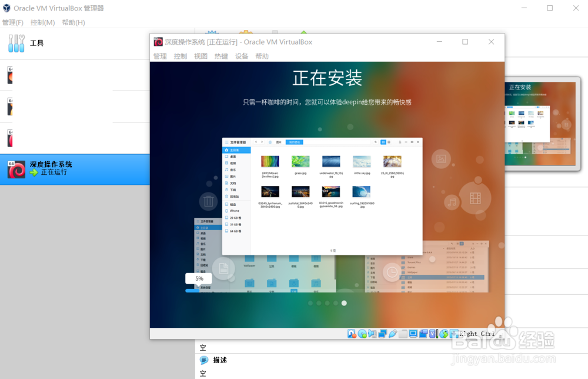
Task: Select the 工具 tools entry in the manager
Action: coord(75,43)
